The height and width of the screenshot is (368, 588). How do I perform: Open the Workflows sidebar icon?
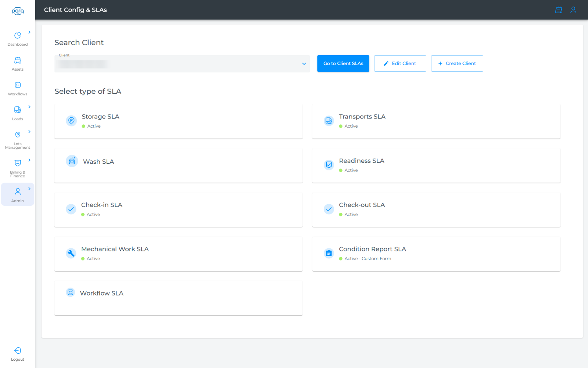18,85
